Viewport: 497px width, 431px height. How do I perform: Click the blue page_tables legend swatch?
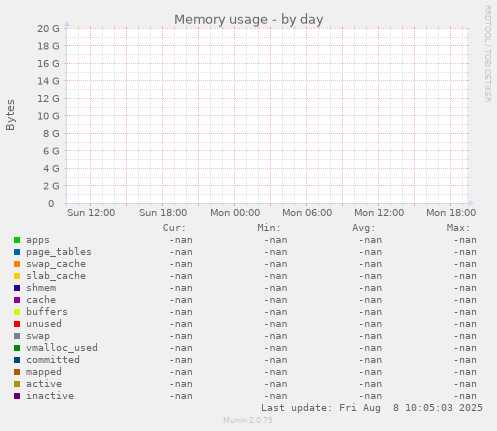click(17, 252)
